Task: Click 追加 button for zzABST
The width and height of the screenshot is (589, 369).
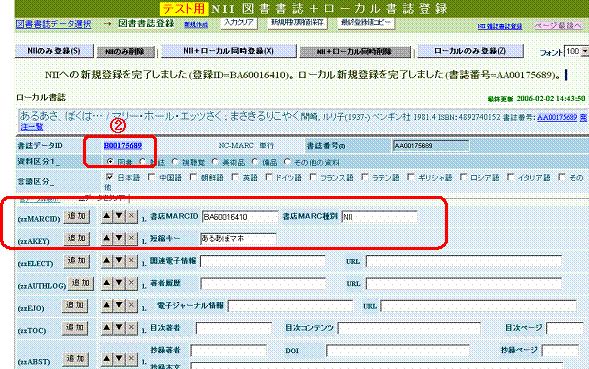Action: point(76,359)
